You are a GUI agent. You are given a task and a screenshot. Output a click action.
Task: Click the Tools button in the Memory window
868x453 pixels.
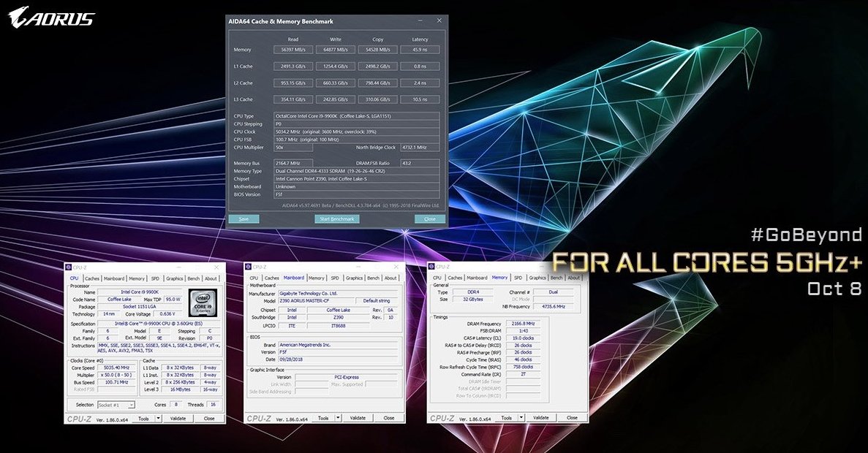point(507,418)
